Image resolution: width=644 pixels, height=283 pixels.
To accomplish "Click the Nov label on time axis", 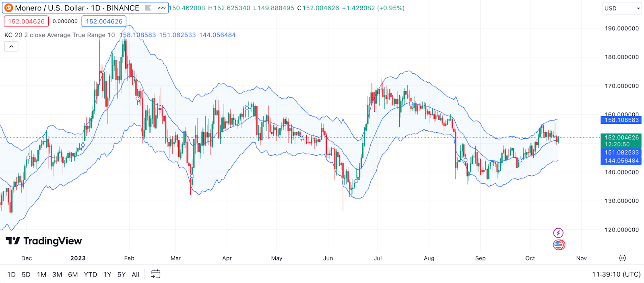I will (581, 258).
